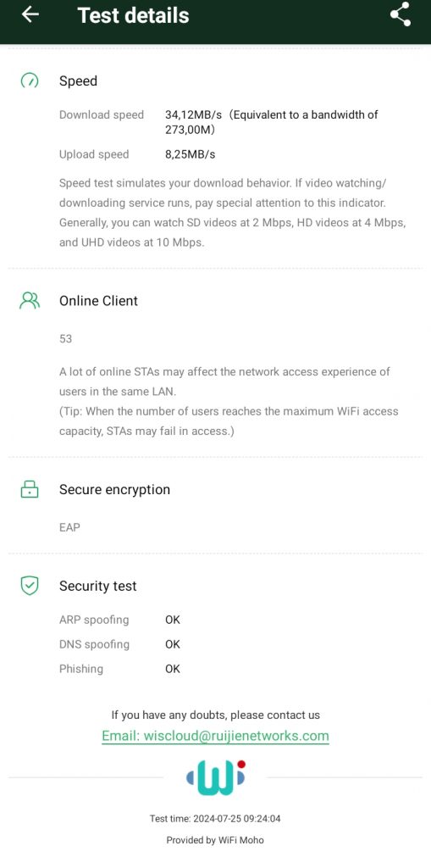Click the Online Client heading

tap(98, 301)
